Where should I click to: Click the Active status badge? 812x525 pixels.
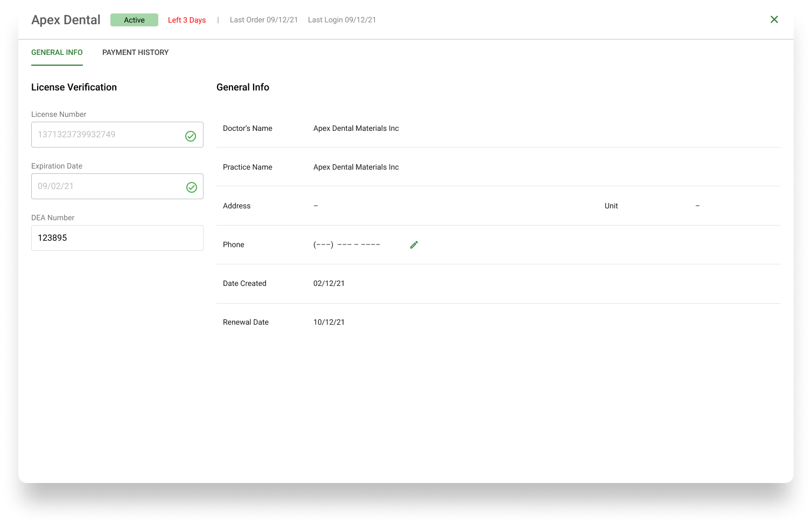pyautogui.click(x=134, y=20)
